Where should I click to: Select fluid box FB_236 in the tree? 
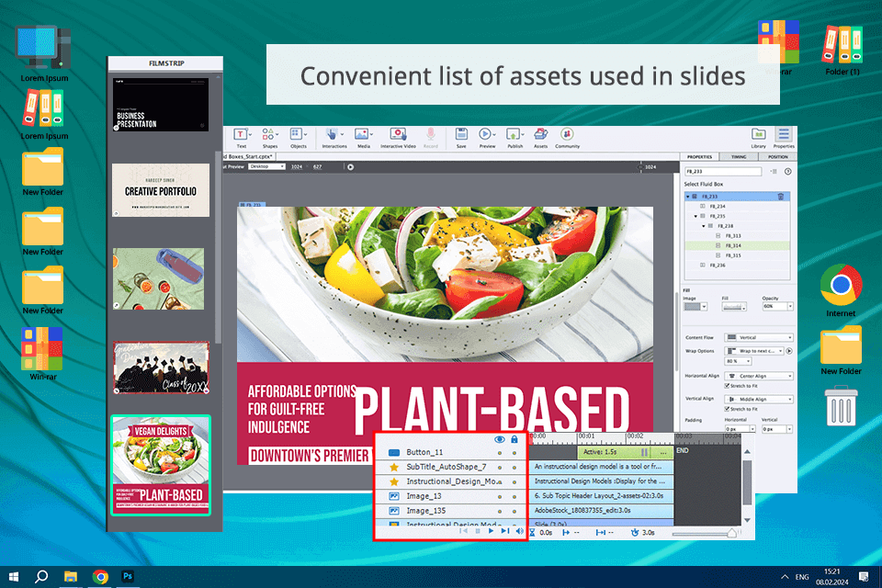(737, 266)
